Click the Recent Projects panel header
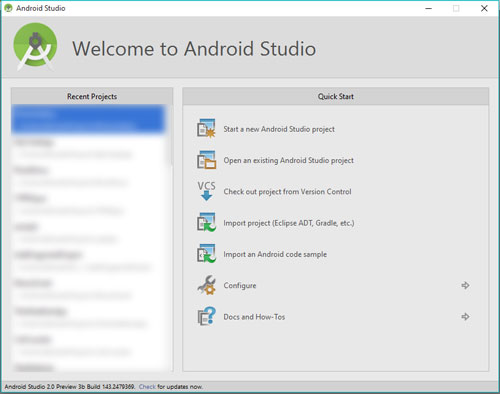500x394 pixels. (92, 96)
